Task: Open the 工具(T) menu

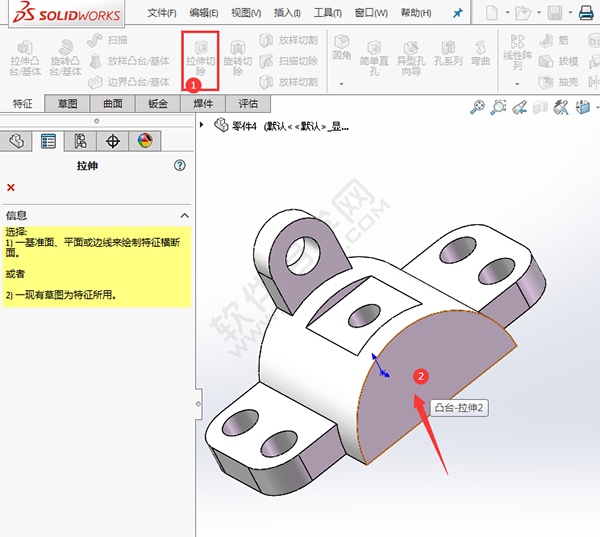Action: click(x=328, y=13)
